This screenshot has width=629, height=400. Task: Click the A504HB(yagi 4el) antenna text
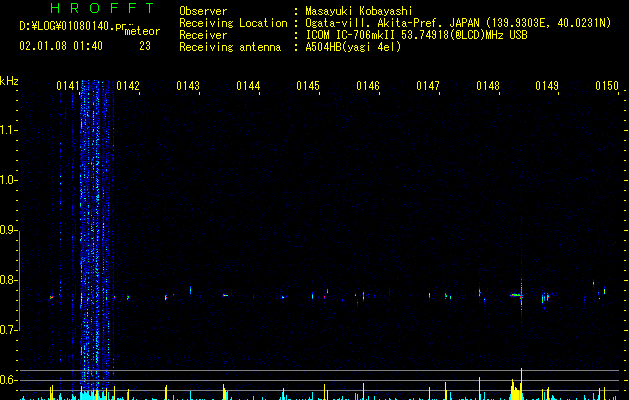[353, 47]
